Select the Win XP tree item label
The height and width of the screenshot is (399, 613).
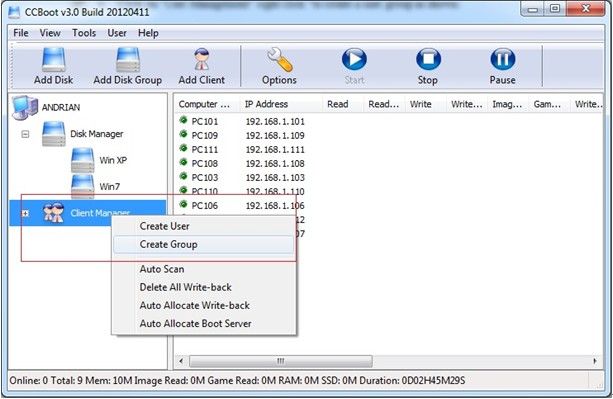[x=113, y=160]
